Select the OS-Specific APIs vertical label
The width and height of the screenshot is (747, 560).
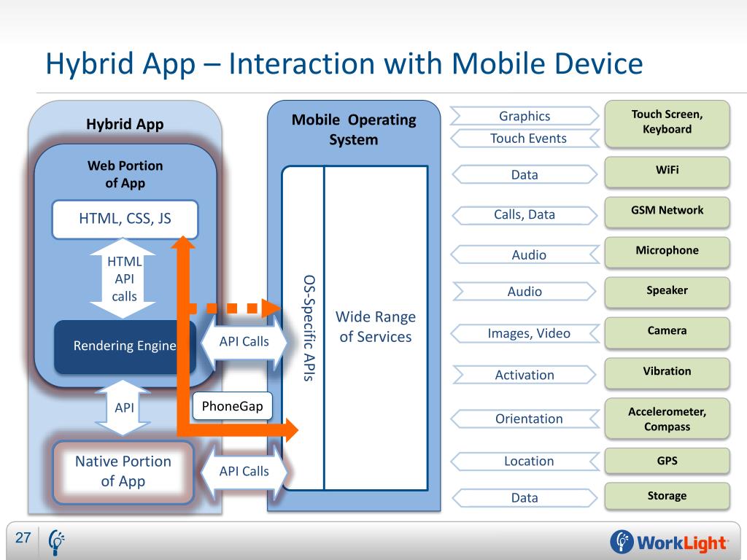(309, 327)
